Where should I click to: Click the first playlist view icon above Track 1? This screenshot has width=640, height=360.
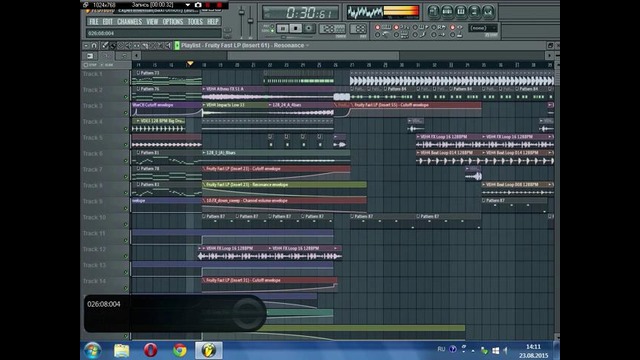(x=90, y=56)
